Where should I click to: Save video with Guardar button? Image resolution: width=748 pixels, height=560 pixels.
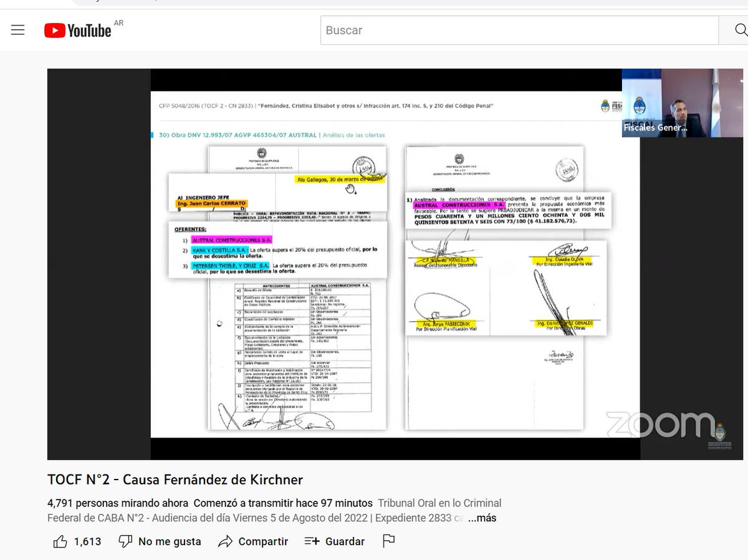(335, 541)
